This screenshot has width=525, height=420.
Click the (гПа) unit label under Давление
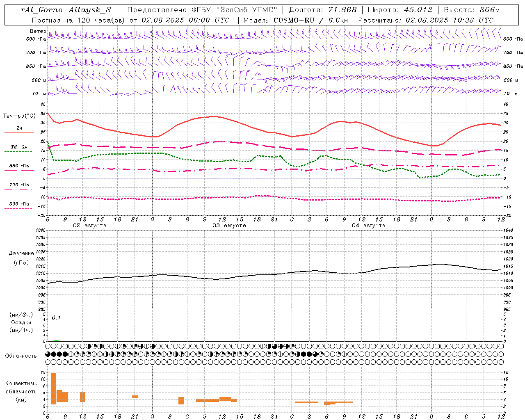(x=21, y=262)
